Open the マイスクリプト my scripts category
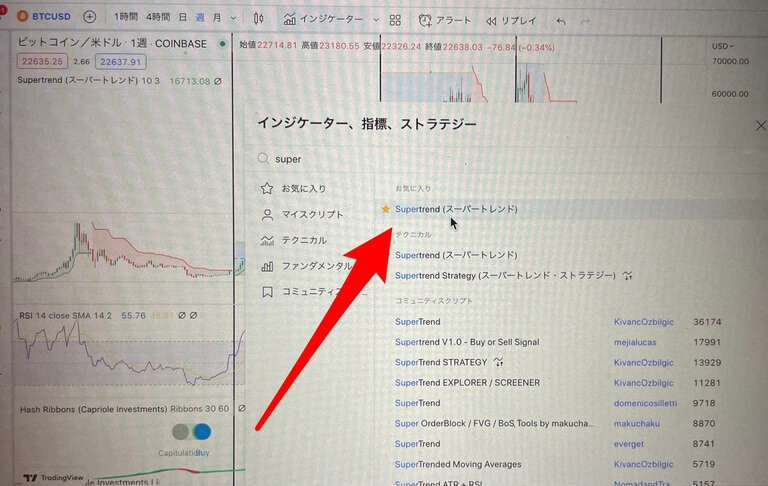Viewport: 768px width, 486px height. point(311,215)
